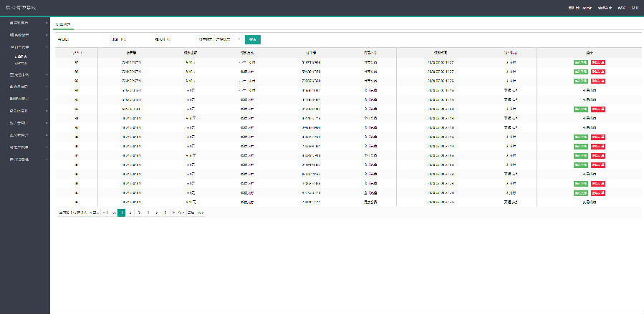This screenshot has width=644, height=314.
Task: Select highlighted submenu item under third sidebar group
Action: point(21,57)
